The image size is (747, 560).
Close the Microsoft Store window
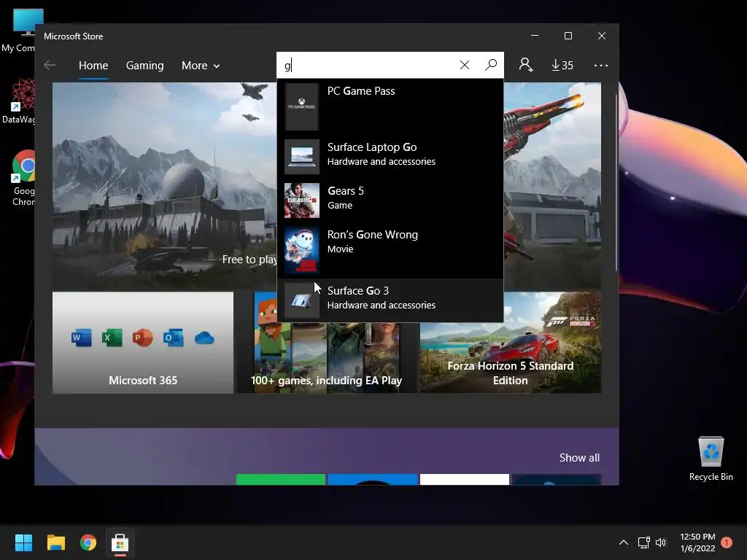[x=602, y=36]
